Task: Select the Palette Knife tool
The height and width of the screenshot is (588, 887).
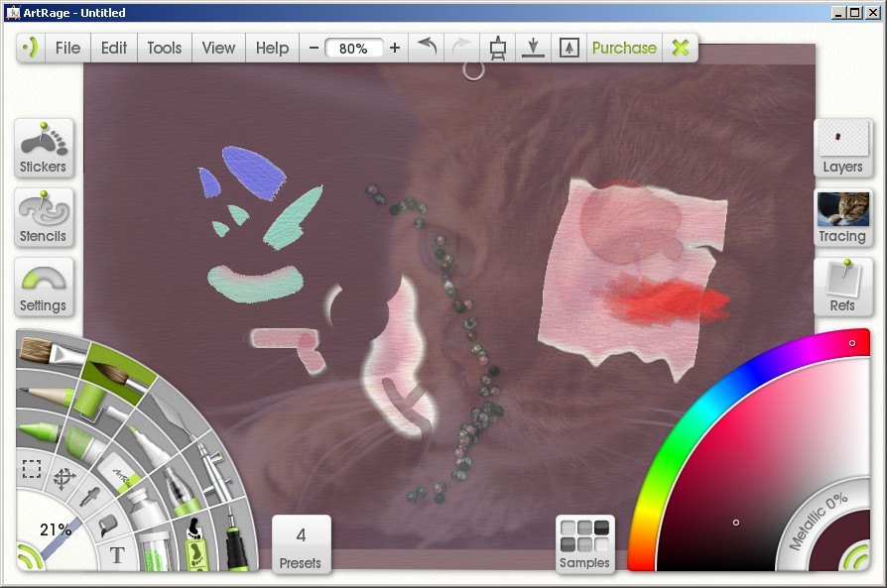Action: pos(172,411)
